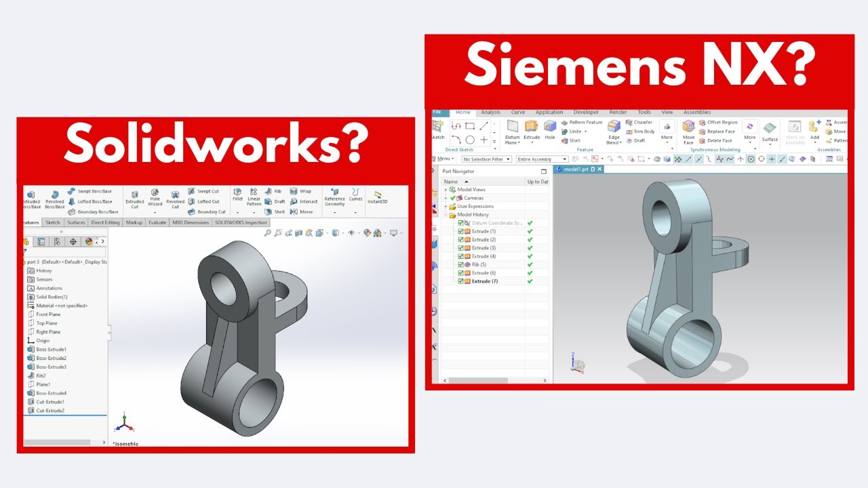Select Lofted Cut in Solidworks ribbon
This screenshot has width=868, height=488.
(x=203, y=201)
